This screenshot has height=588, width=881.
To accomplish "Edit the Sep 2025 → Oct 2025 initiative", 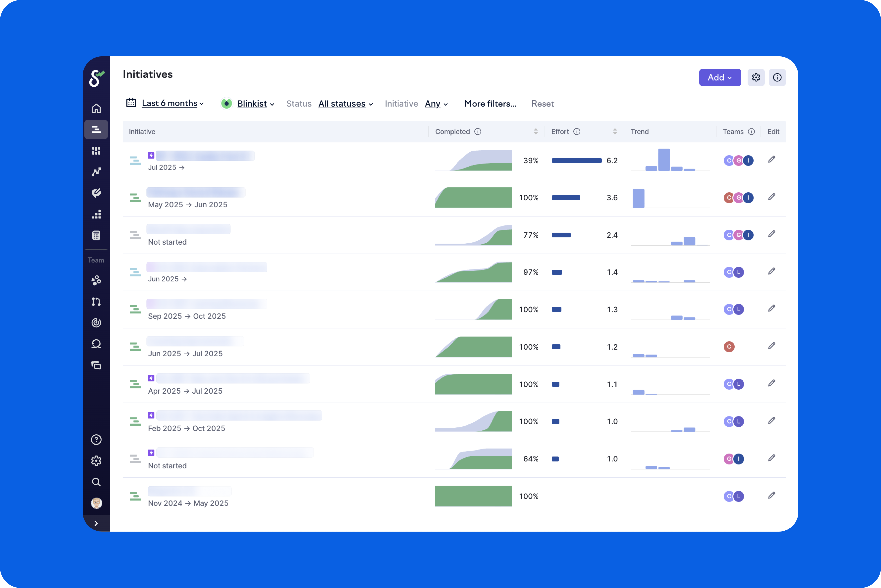I will tap(771, 309).
